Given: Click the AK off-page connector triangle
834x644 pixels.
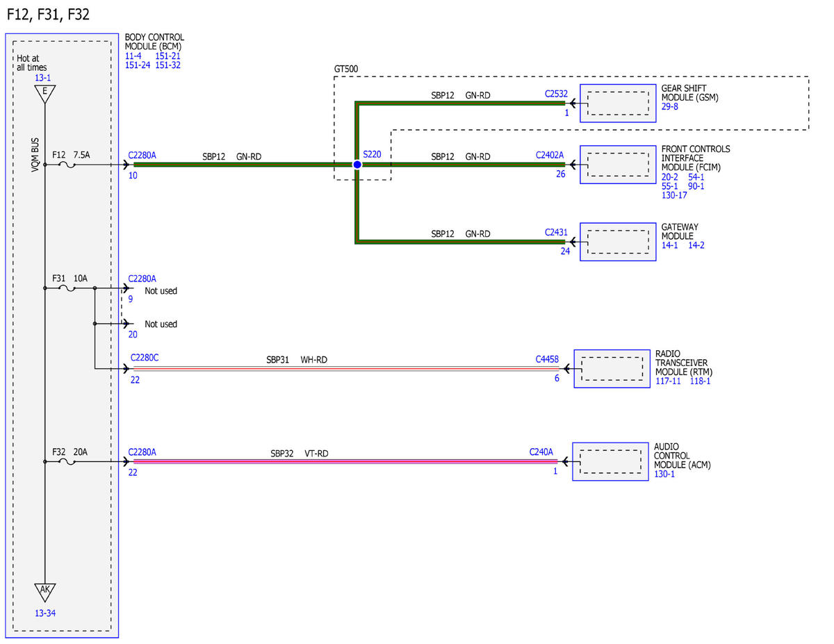Looking at the screenshot, I should (x=44, y=592).
